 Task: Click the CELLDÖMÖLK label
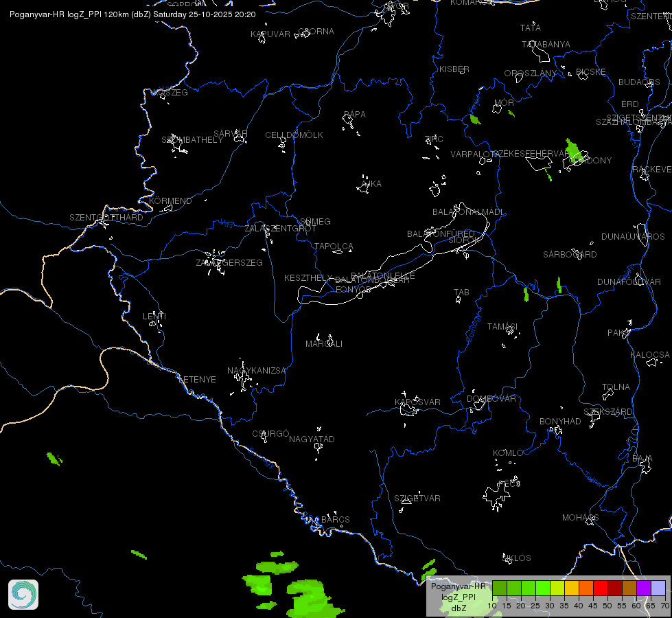pos(294,135)
